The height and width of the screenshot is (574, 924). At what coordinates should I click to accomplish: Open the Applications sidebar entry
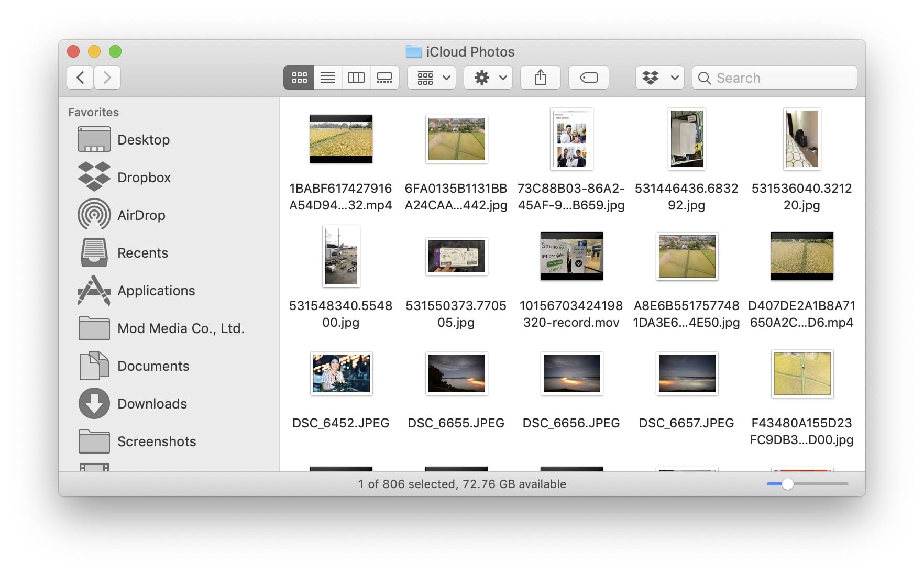156,291
